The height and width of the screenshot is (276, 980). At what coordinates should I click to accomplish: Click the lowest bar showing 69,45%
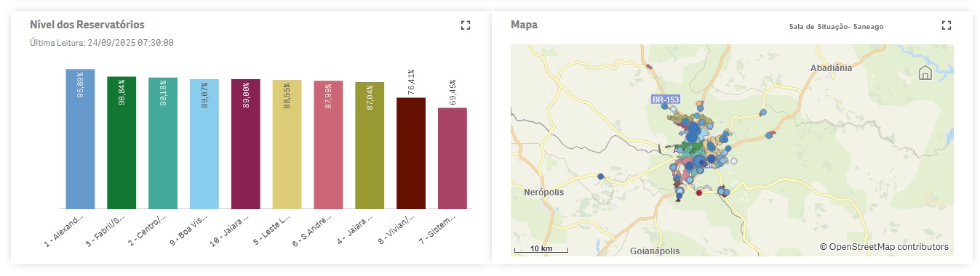[453, 158]
